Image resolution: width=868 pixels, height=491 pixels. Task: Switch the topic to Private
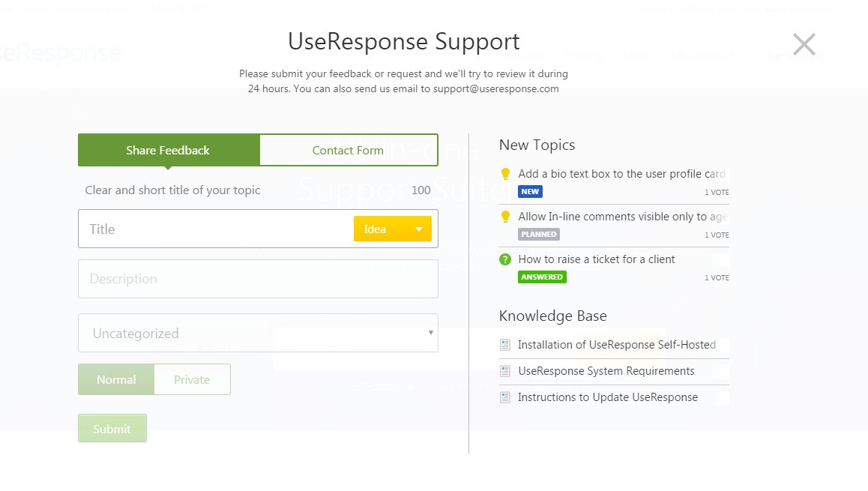(x=192, y=379)
